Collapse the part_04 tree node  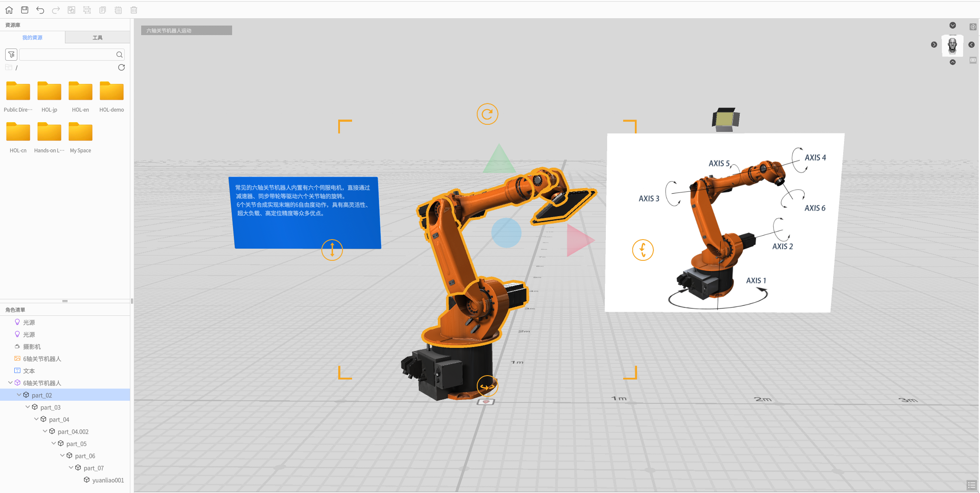(x=36, y=419)
